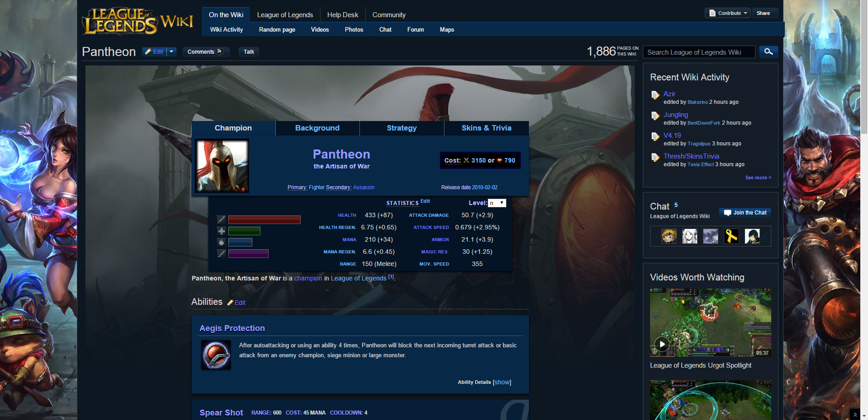Click the edit icon beside Thresh/SkinsTrivia
The image size is (868, 420).
coord(655,157)
